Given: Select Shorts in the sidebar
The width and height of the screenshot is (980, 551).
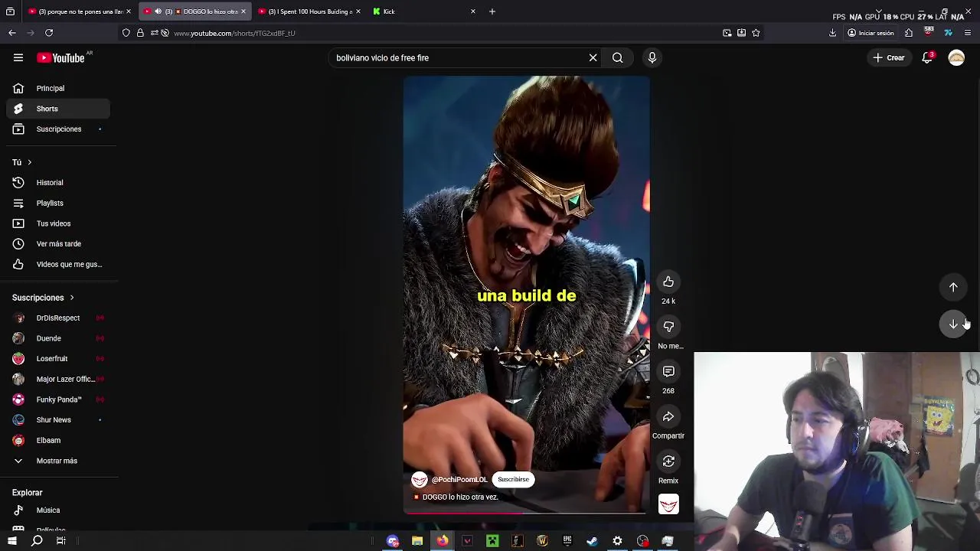Looking at the screenshot, I should [x=58, y=109].
